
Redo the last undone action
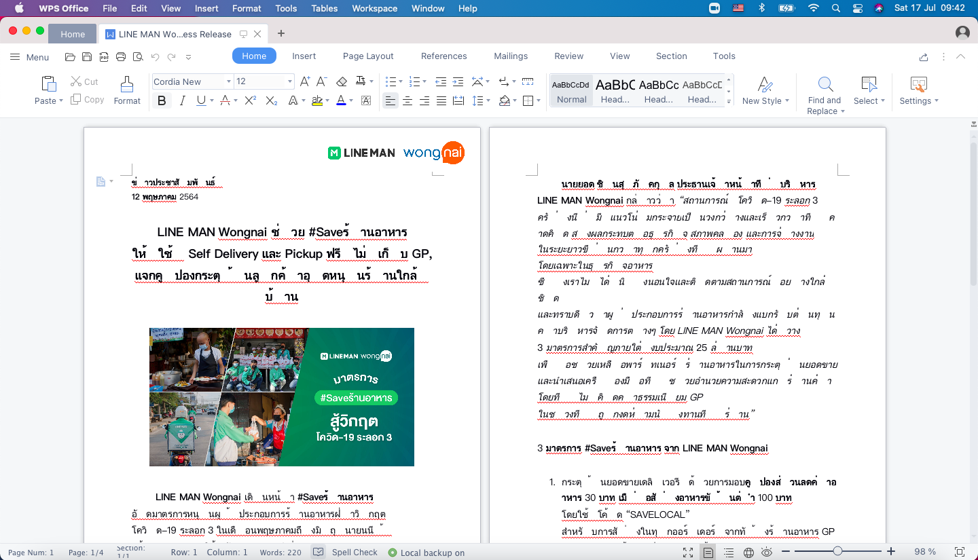click(172, 57)
